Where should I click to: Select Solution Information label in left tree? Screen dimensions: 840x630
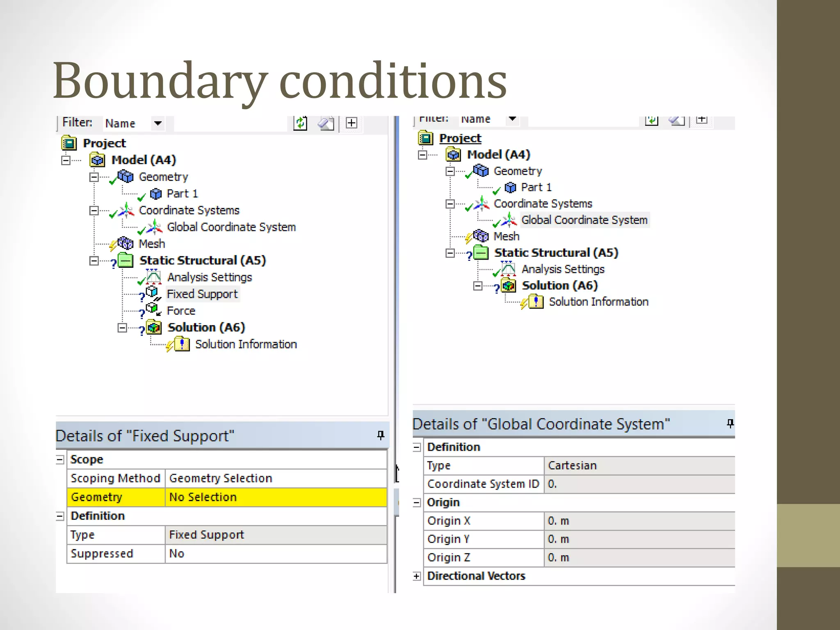(246, 345)
